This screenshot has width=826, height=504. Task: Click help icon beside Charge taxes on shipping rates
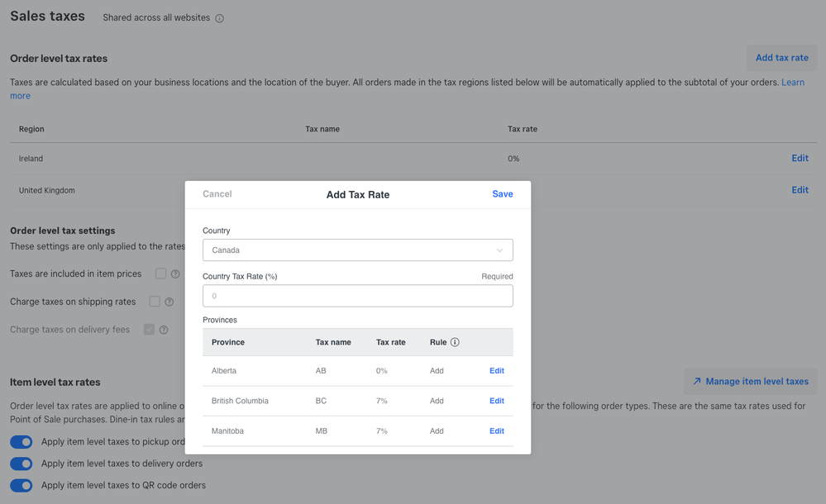pos(169,302)
